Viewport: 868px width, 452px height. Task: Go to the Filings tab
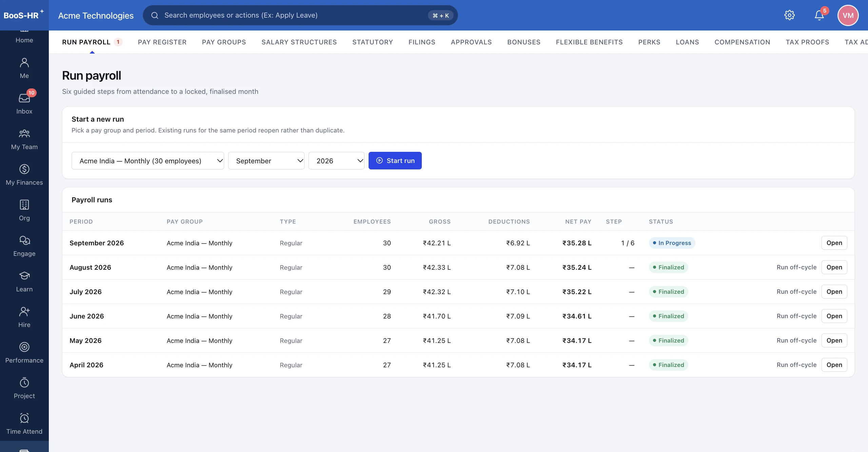(x=422, y=42)
